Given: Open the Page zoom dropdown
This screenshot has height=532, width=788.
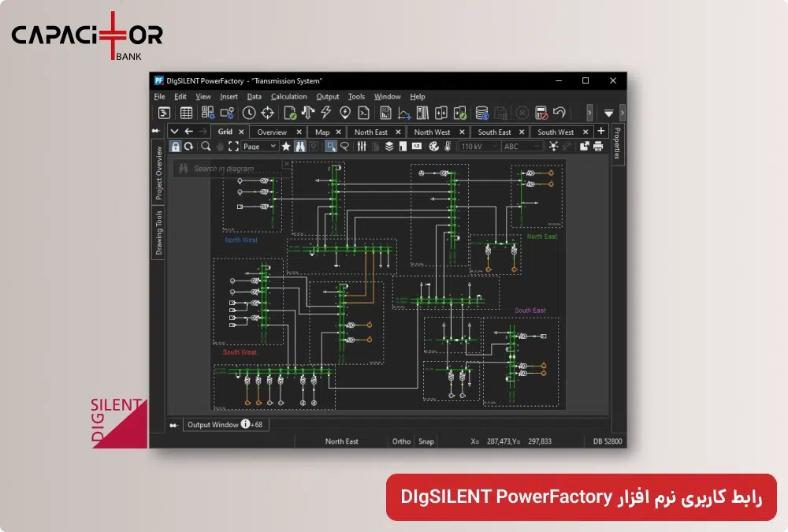Looking at the screenshot, I should tap(259, 147).
